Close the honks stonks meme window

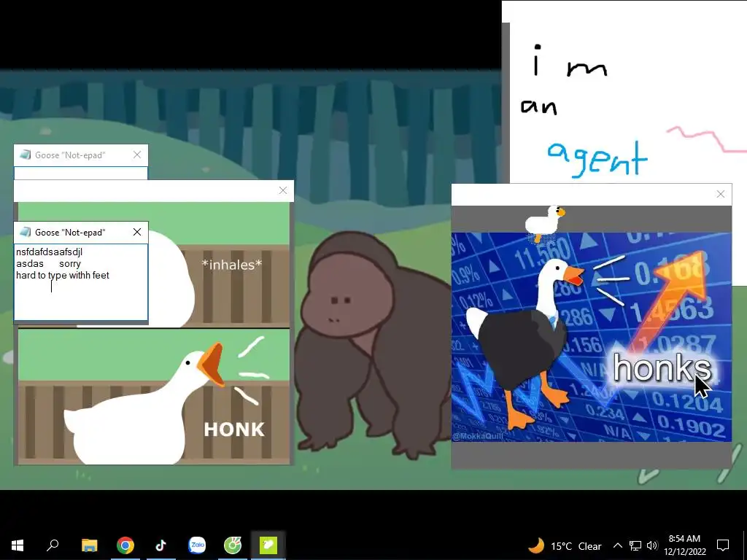click(720, 194)
